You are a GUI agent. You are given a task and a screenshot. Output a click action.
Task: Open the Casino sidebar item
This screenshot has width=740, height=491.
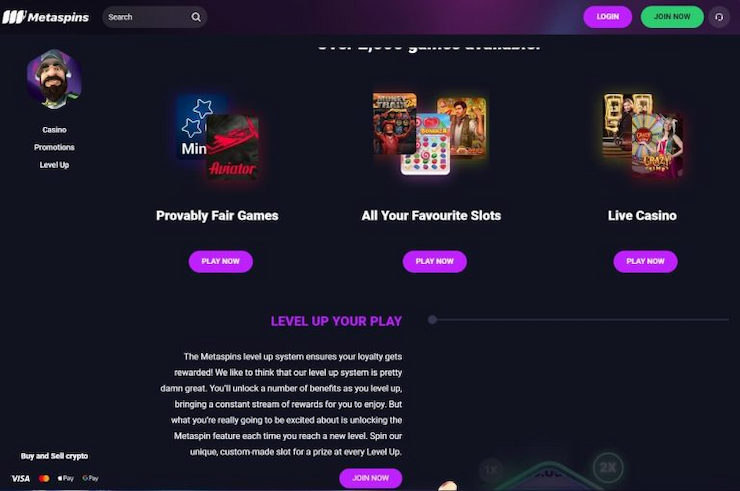(54, 130)
